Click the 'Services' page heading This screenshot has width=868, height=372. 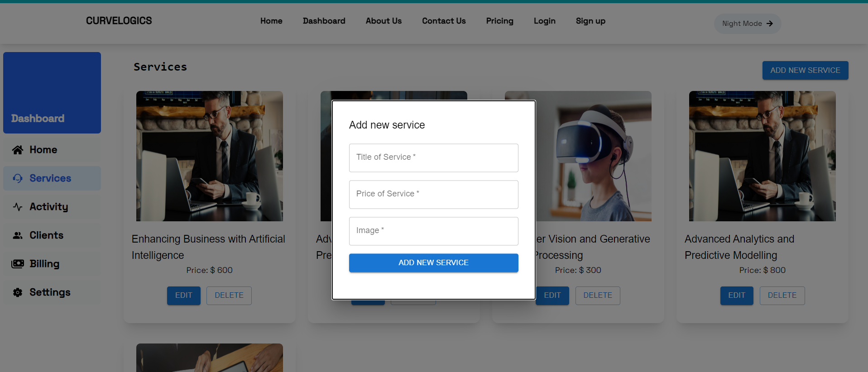pyautogui.click(x=160, y=67)
